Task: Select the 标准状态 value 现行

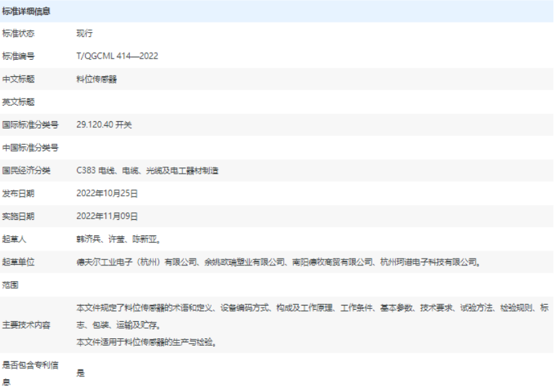Action: 84,33
